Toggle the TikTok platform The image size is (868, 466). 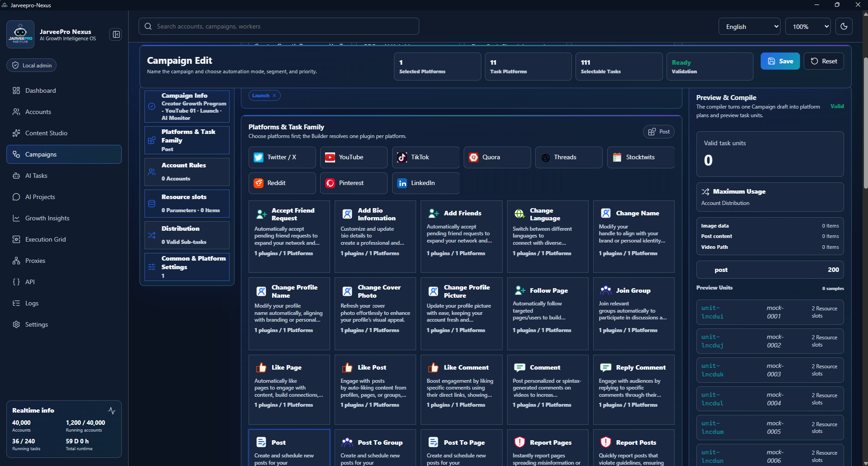click(x=426, y=157)
